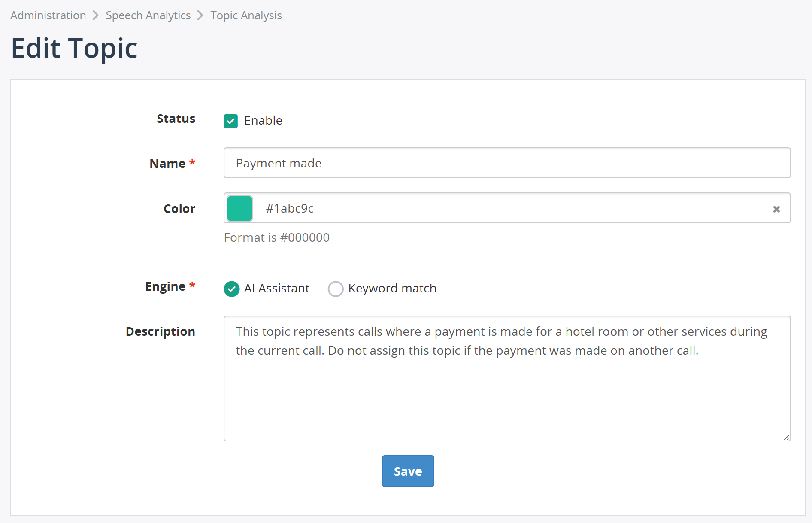Click the #1abc9c color hex input
Screen dimensions: 812x523
[513, 208]
